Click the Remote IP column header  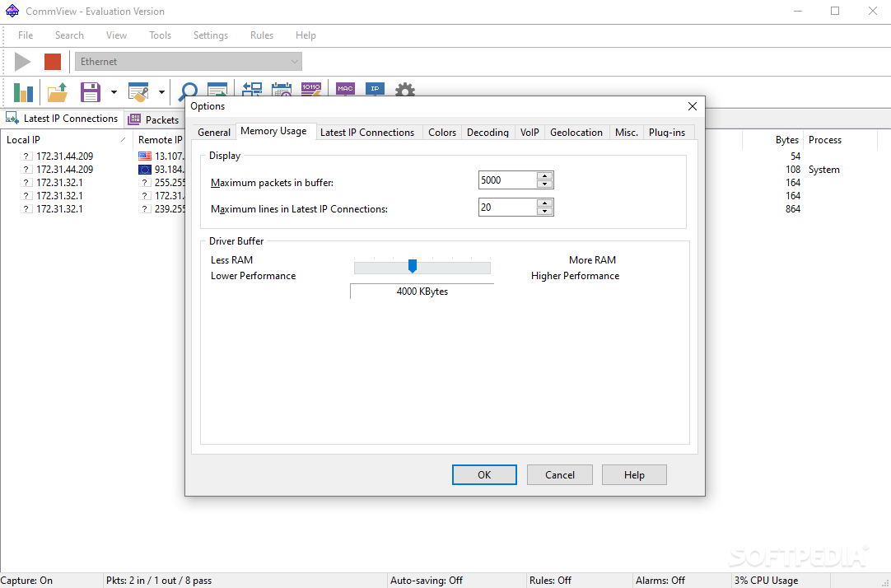pos(161,140)
